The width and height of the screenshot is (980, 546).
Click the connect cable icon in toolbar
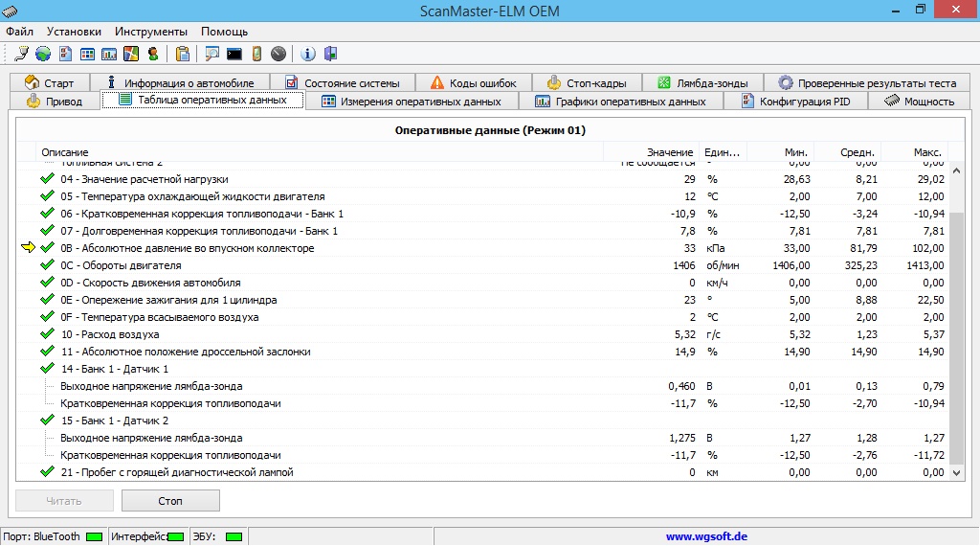pyautogui.click(x=22, y=54)
